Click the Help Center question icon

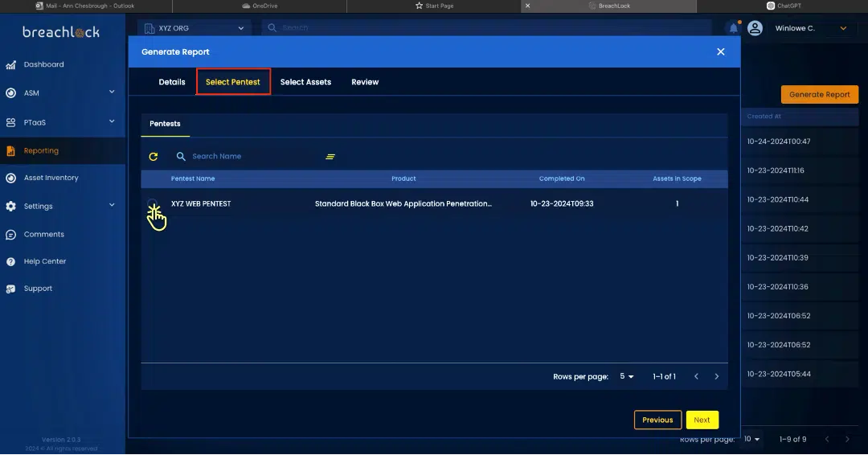pos(10,261)
